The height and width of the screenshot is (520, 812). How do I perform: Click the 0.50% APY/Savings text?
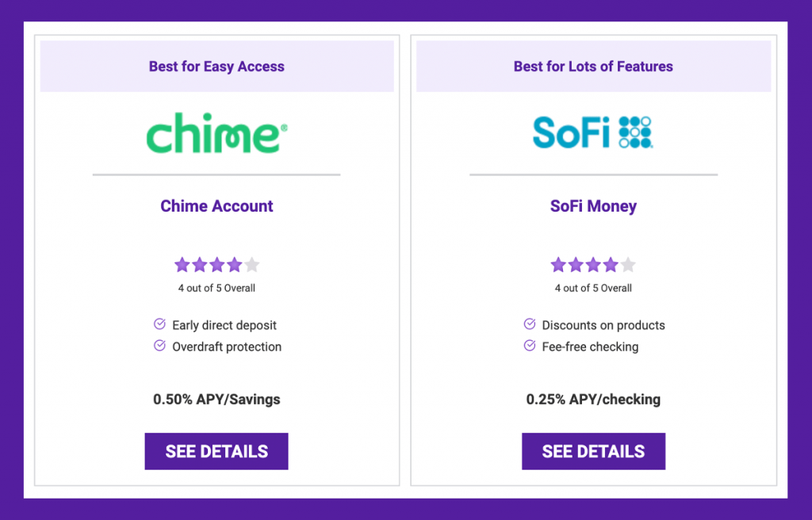216,400
